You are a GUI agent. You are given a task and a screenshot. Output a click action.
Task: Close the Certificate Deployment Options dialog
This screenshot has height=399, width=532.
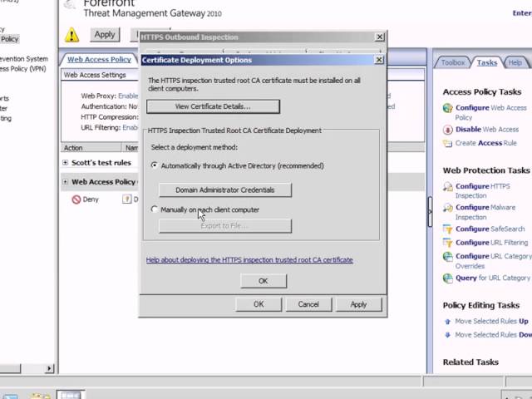(x=379, y=60)
